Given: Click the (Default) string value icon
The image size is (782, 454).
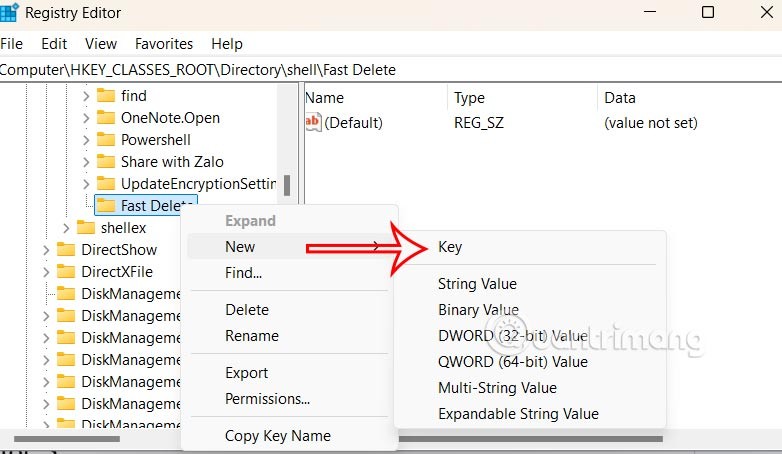Looking at the screenshot, I should click(x=313, y=123).
